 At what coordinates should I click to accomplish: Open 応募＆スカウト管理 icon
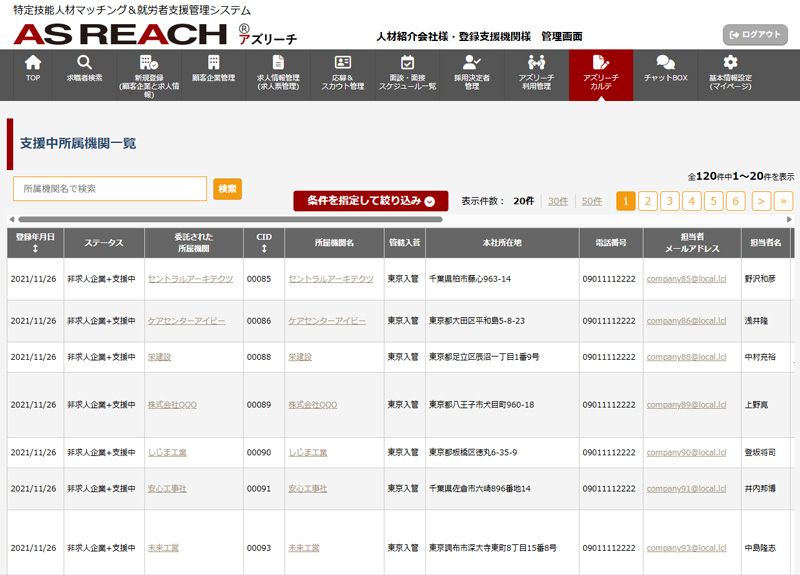[x=342, y=63]
